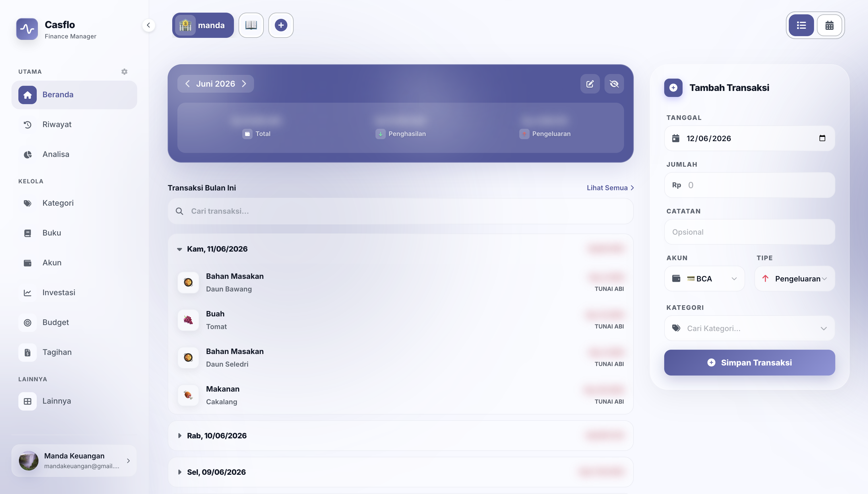Click the Jumlah amount field
Screen dimensions: 868x494
[749, 185]
